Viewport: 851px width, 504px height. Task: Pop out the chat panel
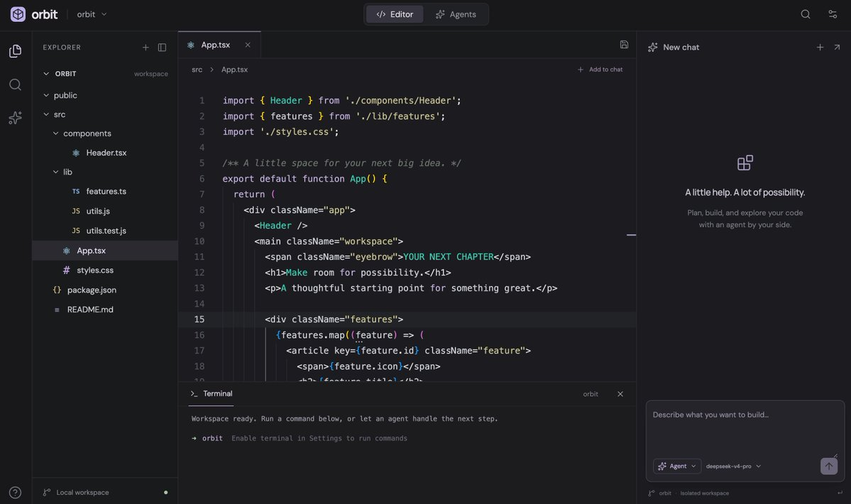(837, 47)
